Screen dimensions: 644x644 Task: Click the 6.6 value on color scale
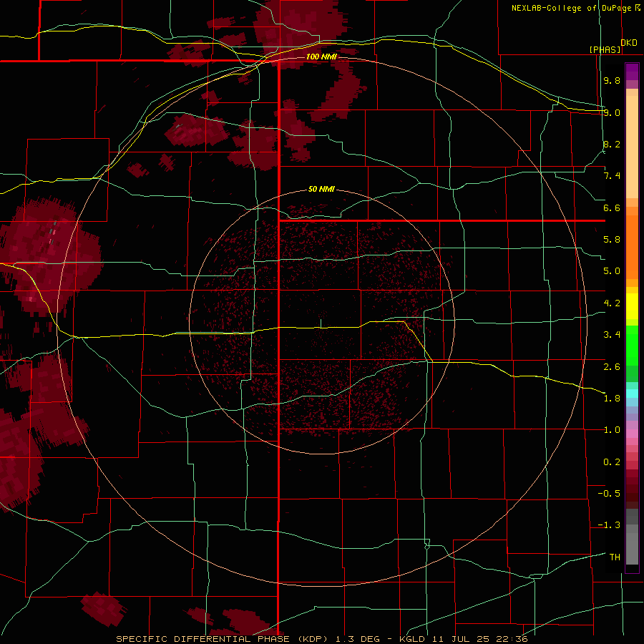(612, 208)
